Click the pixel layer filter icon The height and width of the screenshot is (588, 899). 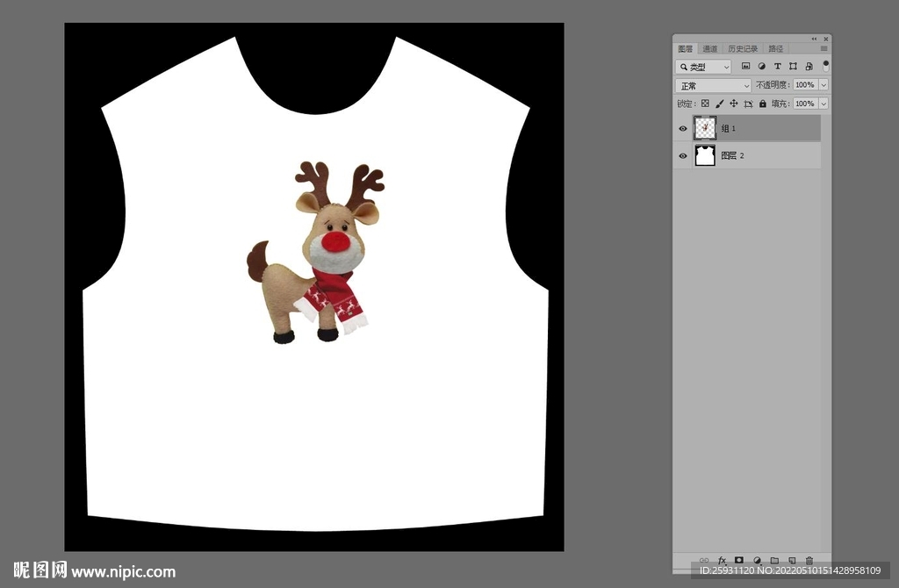(745, 67)
